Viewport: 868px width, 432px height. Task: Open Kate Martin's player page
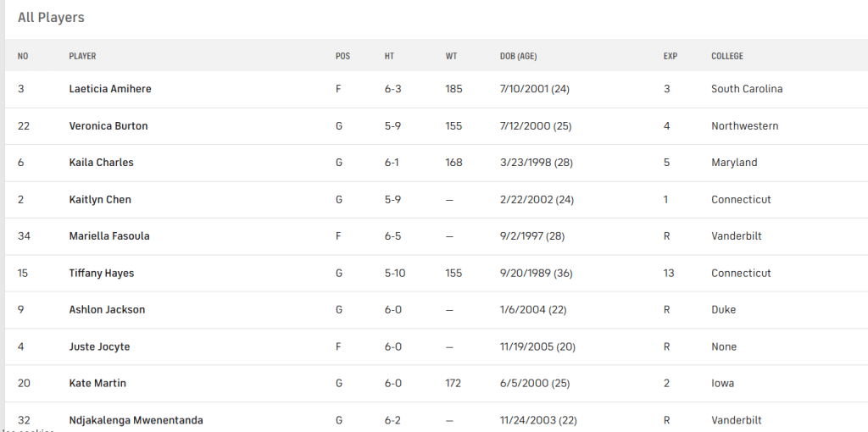97,384
